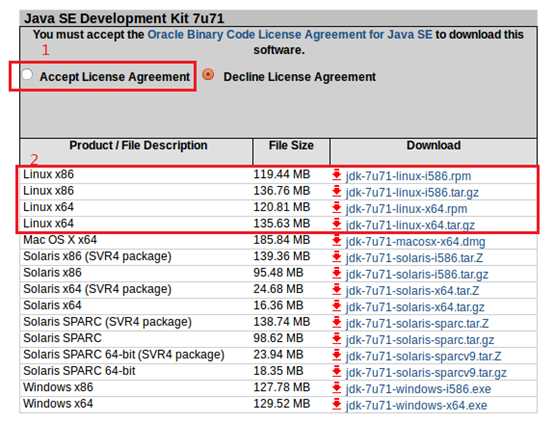Open jdk-7u71-solaris-sparc.tar.gz link
The height and width of the screenshot is (423, 554).
point(420,340)
